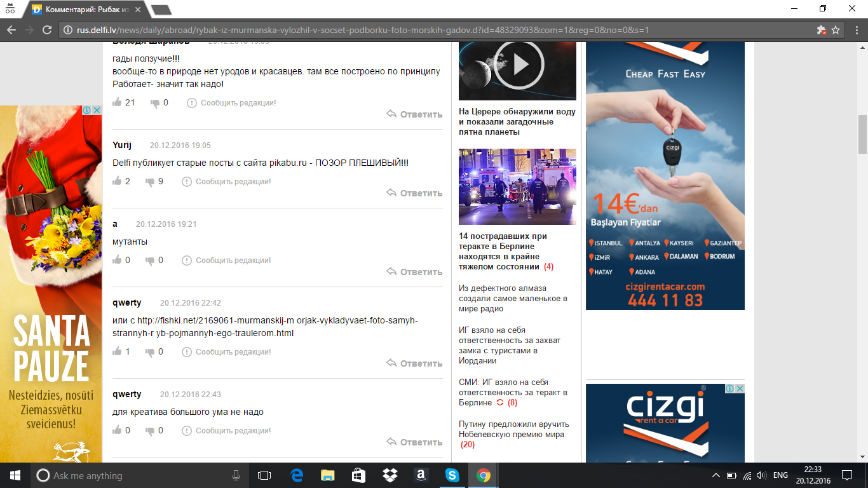Open Berlin attack photo thumbnail

517,187
